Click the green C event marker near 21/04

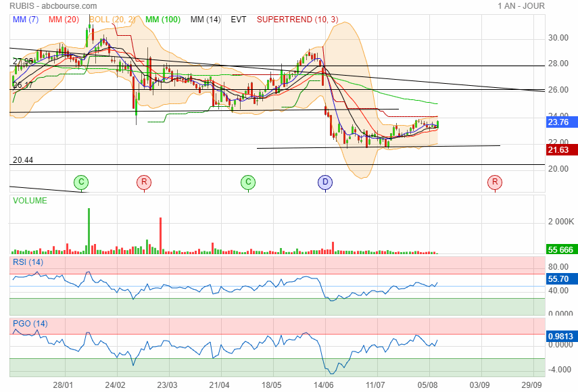[x=248, y=182]
